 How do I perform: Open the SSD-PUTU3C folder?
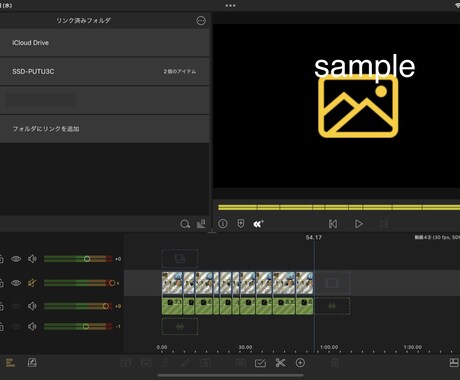tap(104, 71)
